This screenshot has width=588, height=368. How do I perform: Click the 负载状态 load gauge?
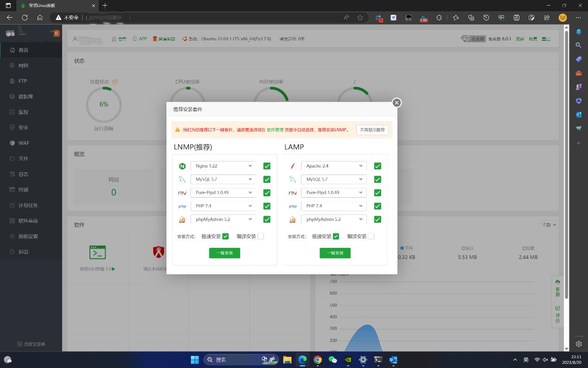pos(103,104)
